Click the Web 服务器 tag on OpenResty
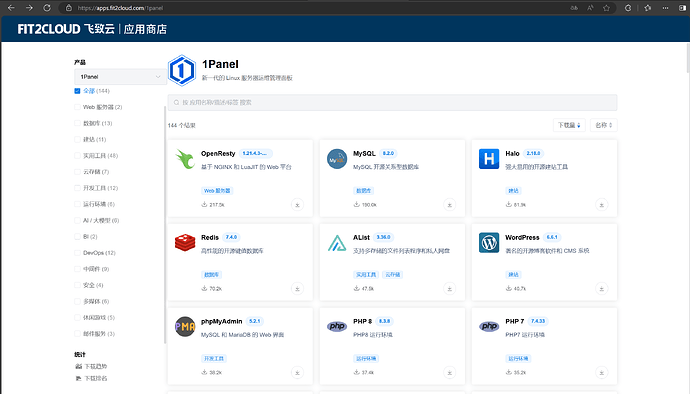This screenshot has width=690, height=394. pyautogui.click(x=217, y=191)
